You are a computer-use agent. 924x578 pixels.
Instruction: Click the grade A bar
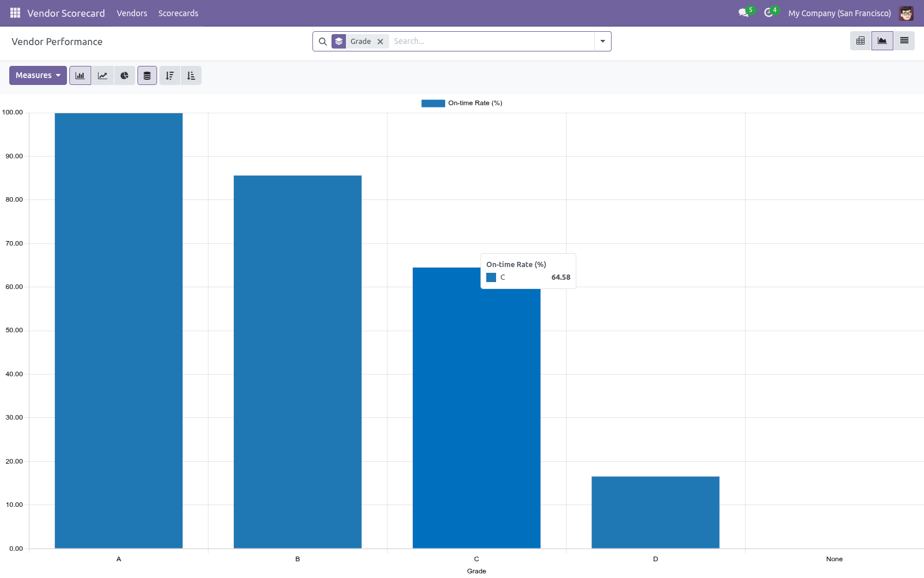pyautogui.click(x=118, y=331)
